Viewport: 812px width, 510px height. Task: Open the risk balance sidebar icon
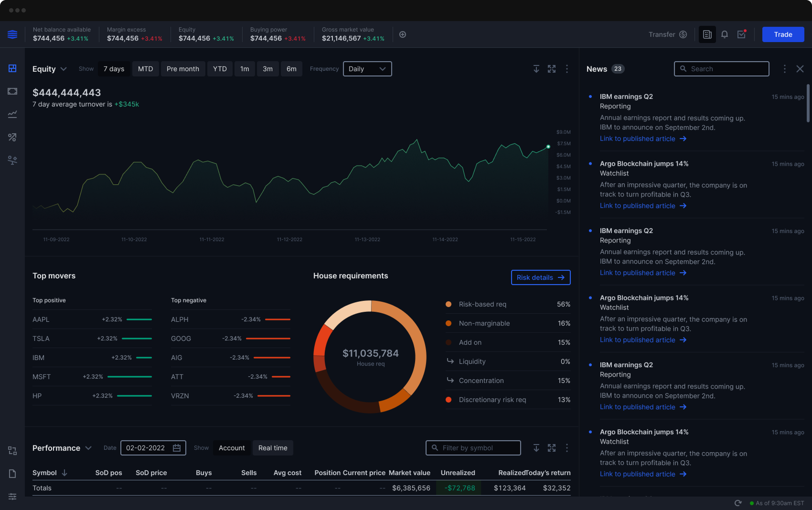12,160
